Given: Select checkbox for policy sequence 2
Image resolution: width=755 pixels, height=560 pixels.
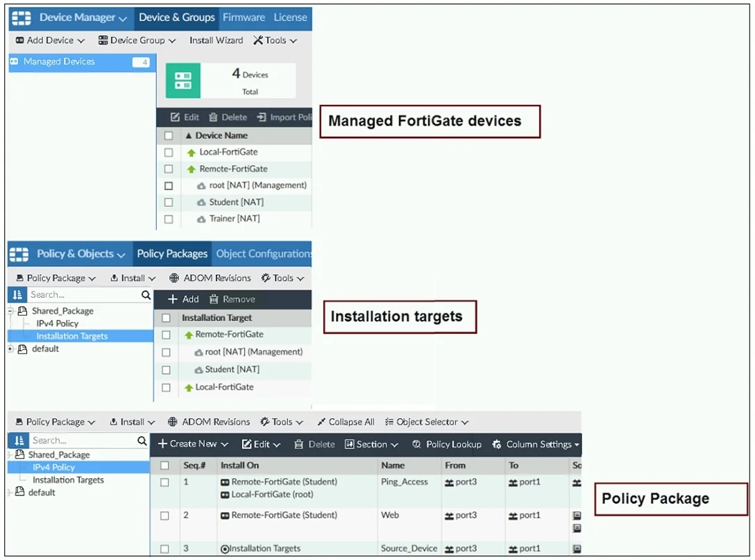Looking at the screenshot, I should tap(164, 515).
